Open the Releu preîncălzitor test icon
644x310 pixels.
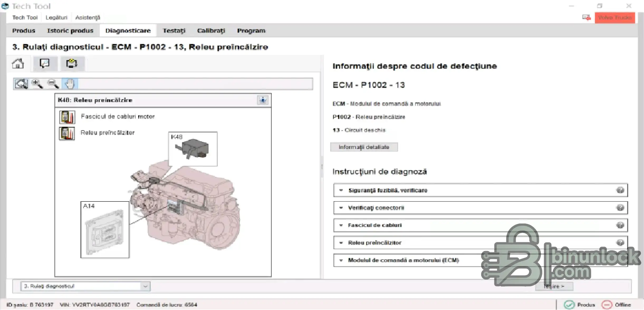[67, 133]
